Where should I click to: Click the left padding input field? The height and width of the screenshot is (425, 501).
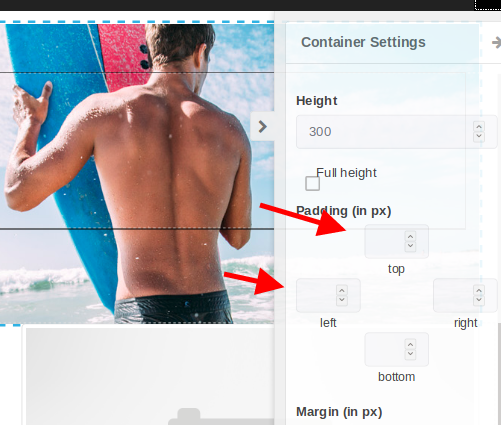[328, 295]
